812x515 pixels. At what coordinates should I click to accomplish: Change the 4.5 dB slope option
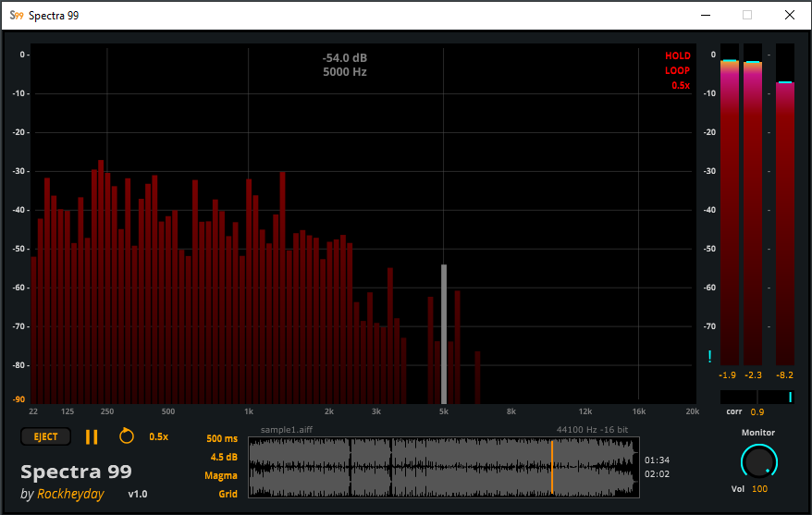(223, 457)
